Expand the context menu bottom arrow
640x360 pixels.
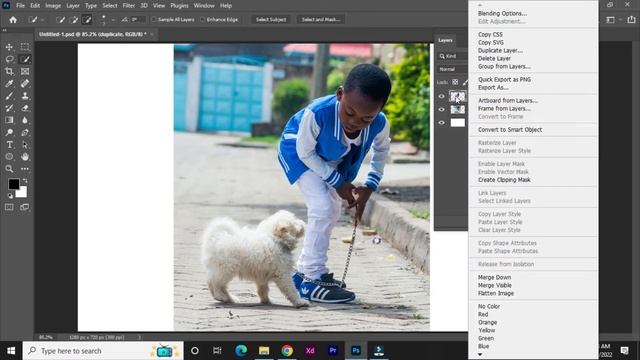[480, 355]
